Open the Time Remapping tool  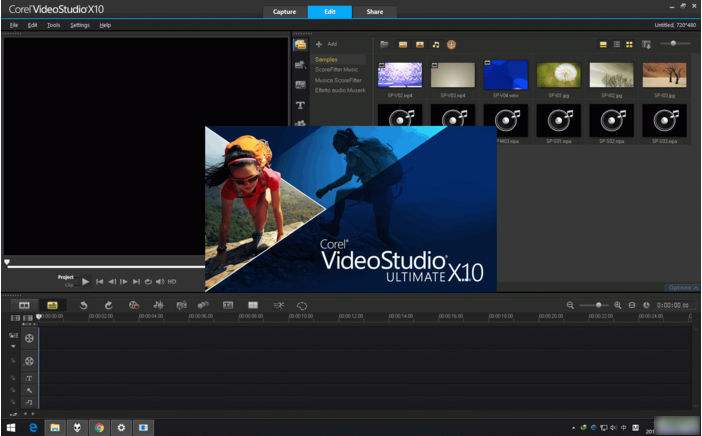278,305
